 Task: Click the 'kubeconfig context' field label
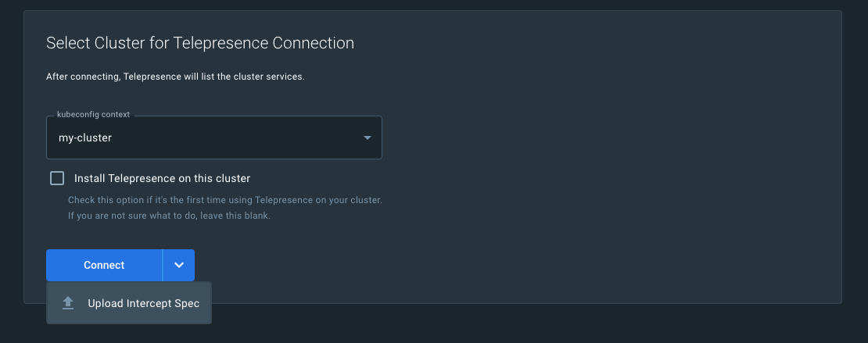pyautogui.click(x=94, y=114)
